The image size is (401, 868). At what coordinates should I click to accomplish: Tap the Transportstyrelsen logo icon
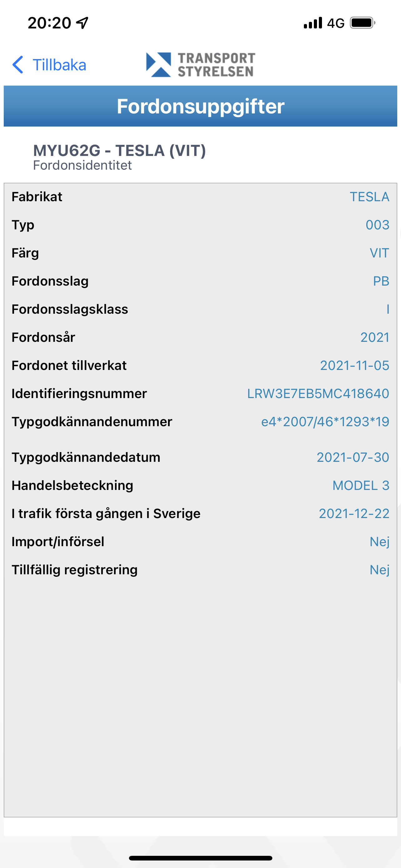click(x=159, y=65)
